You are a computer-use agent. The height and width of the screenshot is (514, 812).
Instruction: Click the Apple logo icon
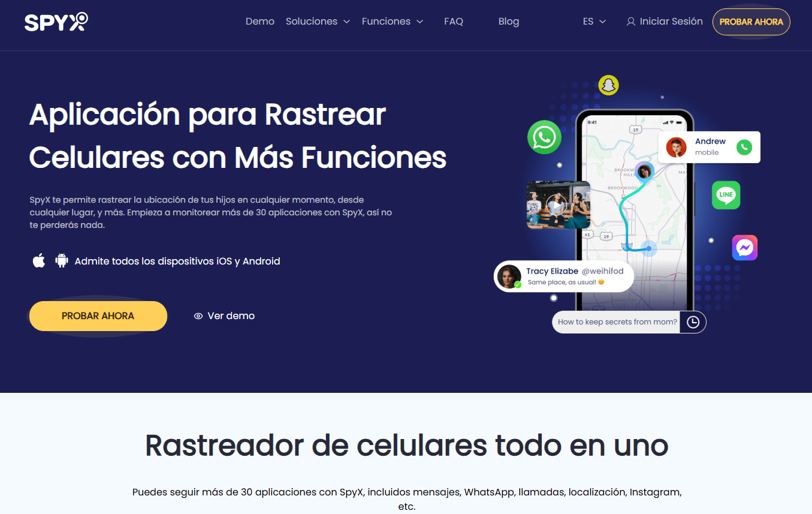tap(39, 261)
